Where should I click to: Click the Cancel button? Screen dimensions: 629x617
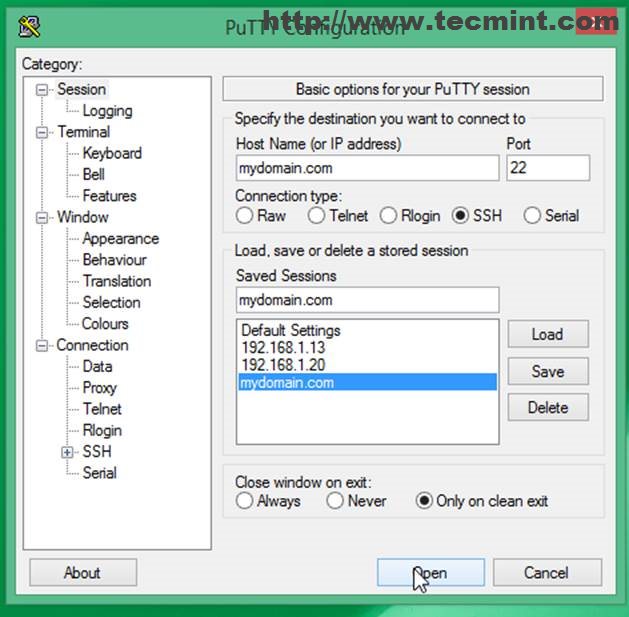coord(547,572)
